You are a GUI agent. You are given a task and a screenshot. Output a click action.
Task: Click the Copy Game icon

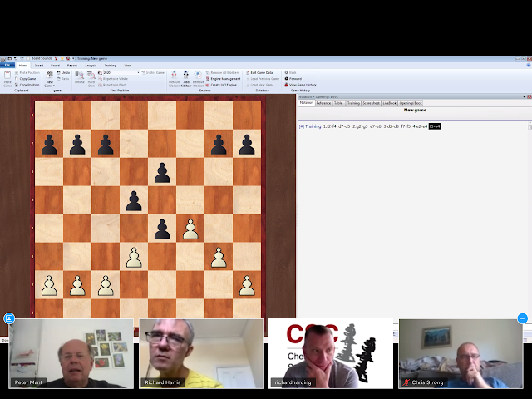[x=17, y=79]
